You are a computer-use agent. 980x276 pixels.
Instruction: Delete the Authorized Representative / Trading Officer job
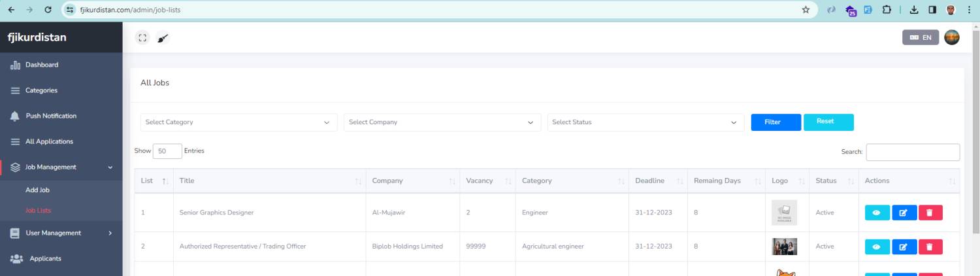pyautogui.click(x=930, y=247)
